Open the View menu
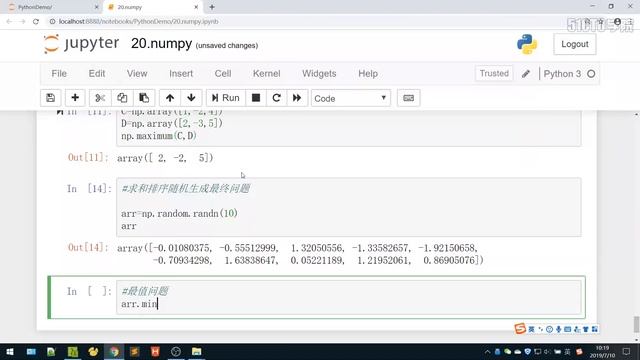 (x=137, y=73)
